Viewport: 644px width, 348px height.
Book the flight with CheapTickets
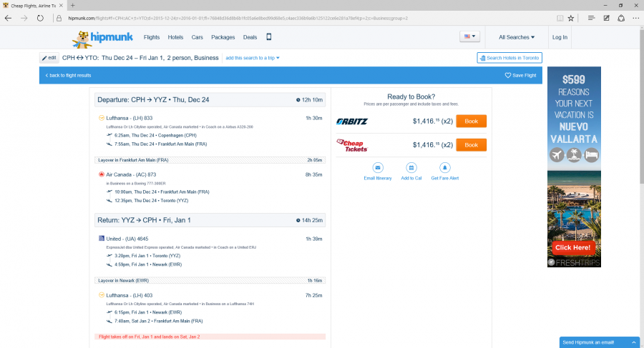[471, 145]
